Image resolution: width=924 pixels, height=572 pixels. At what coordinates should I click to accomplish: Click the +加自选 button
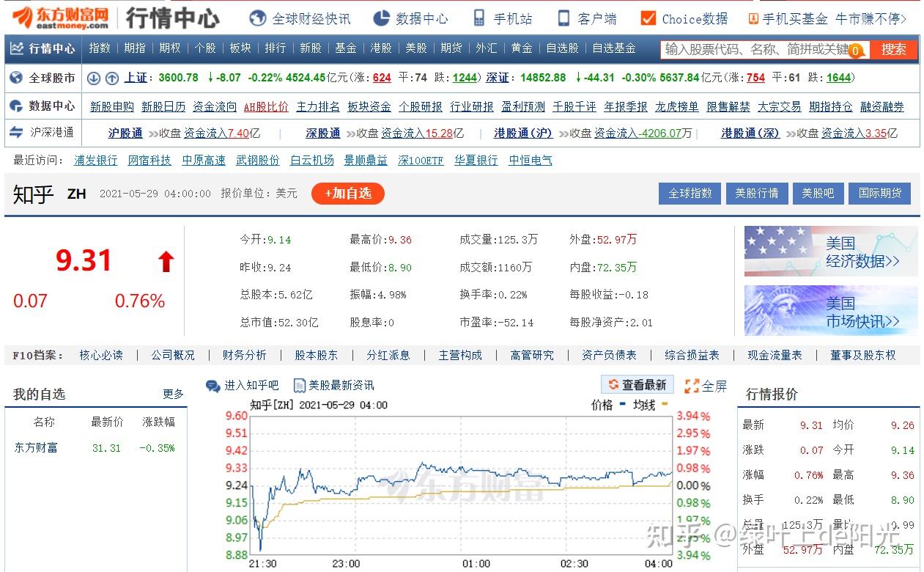348,194
